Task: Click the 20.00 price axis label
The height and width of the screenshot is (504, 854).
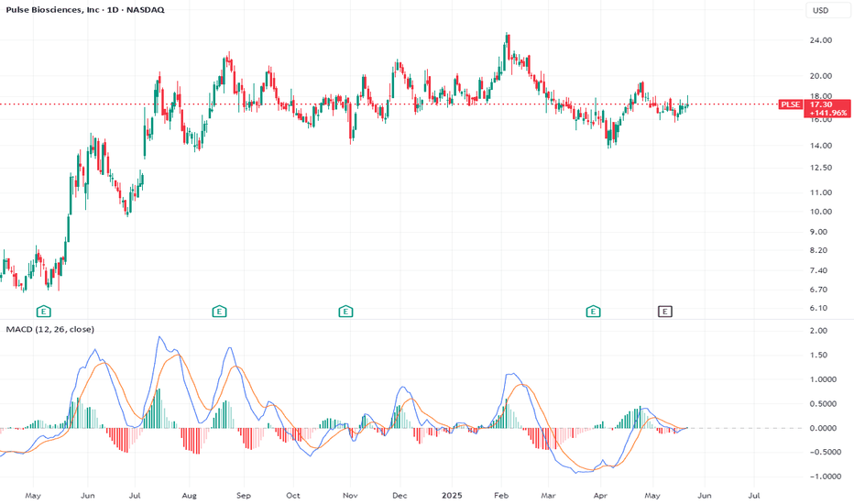Action: pyautogui.click(x=821, y=76)
